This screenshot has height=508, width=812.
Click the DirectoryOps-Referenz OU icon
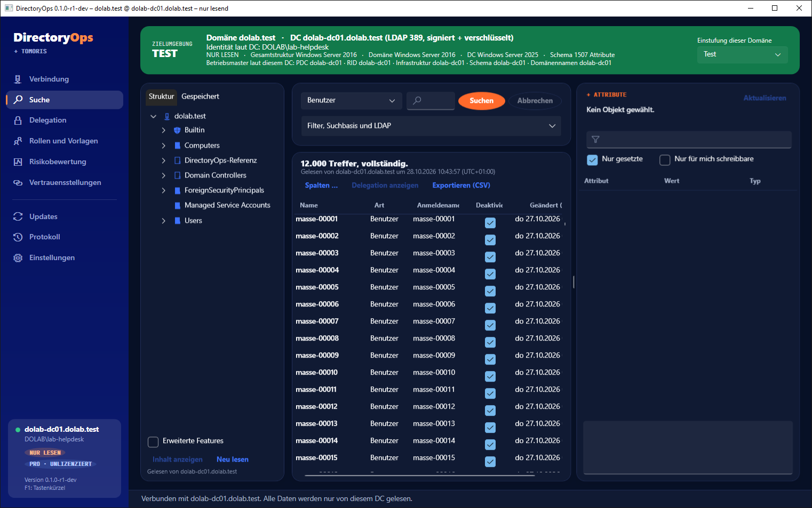tap(177, 160)
